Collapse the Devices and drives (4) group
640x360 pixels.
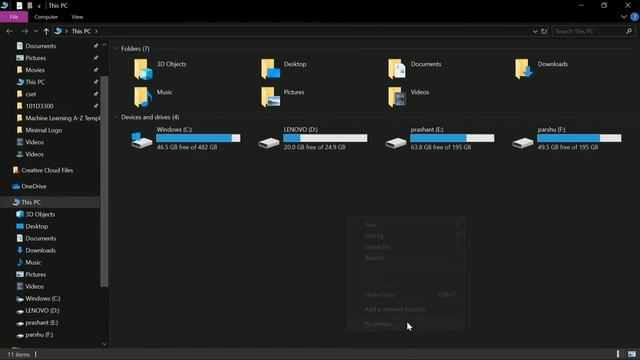[116, 117]
